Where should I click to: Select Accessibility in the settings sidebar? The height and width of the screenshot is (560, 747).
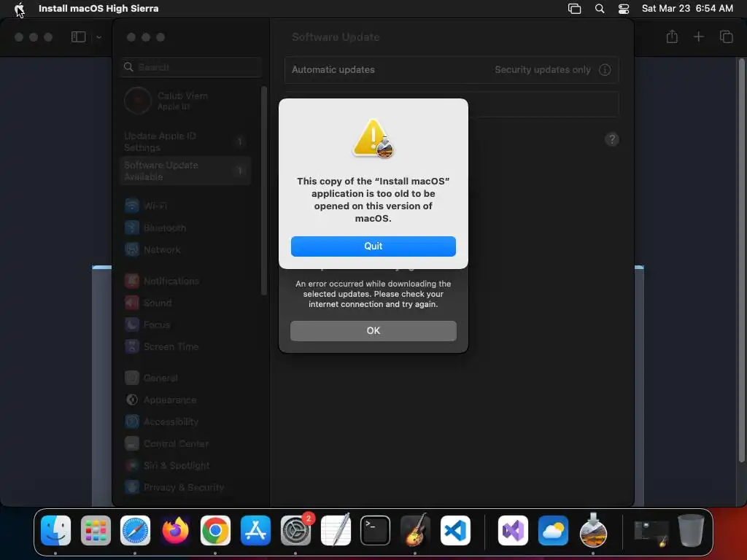click(186, 422)
